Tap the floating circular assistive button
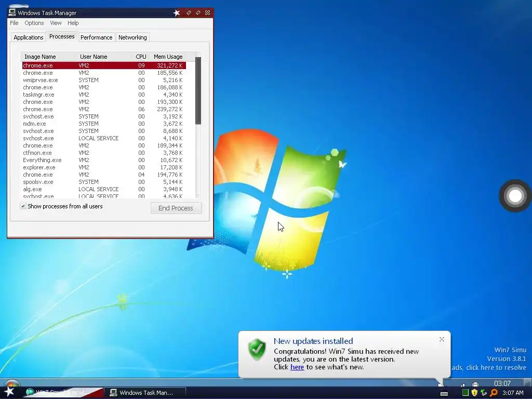The height and width of the screenshot is (399, 532). 515,196
